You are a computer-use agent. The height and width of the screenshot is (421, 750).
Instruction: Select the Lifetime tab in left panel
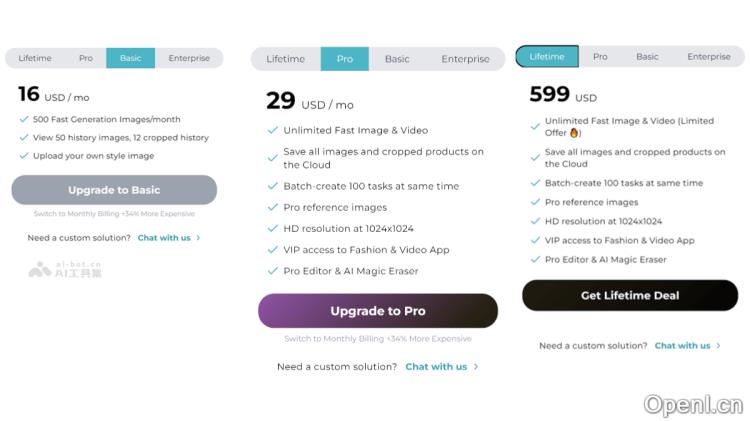[x=35, y=58]
